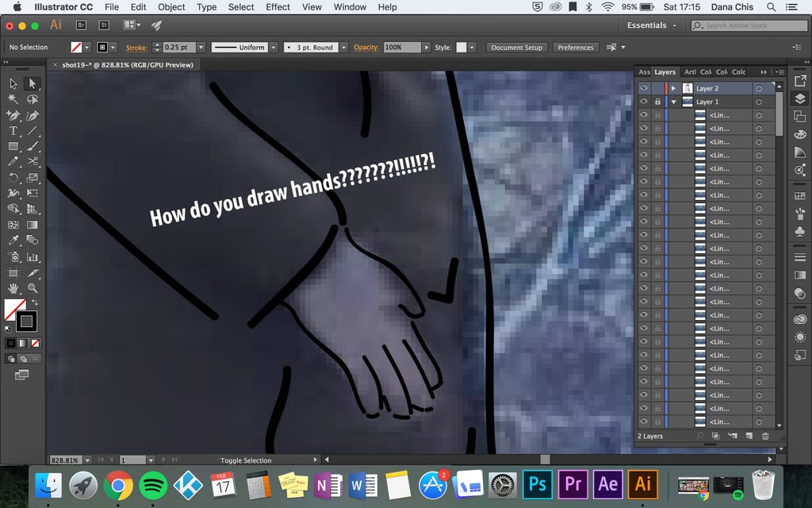Choose the Eyedropper tool
The height and width of the screenshot is (508, 812).
(13, 241)
